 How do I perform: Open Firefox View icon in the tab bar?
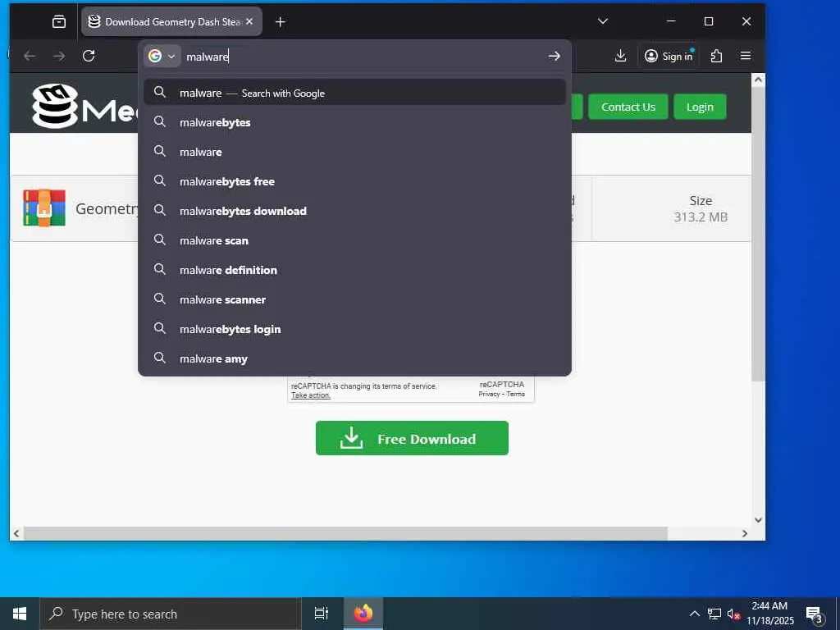[59, 21]
